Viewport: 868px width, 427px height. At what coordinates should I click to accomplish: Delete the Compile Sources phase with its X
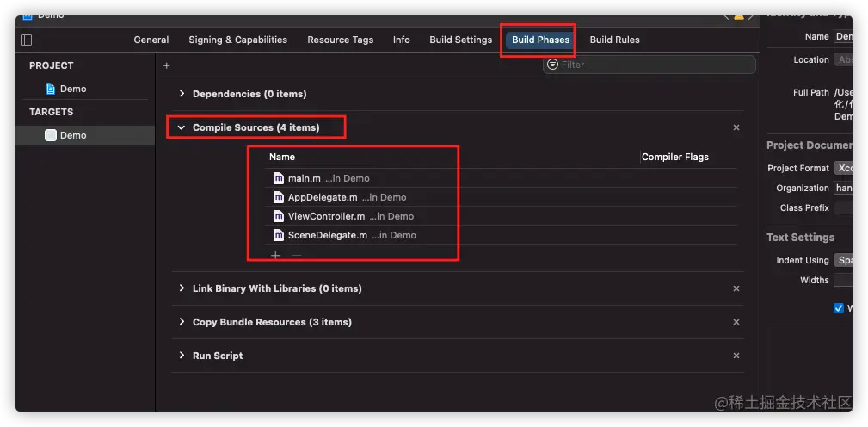pyautogui.click(x=736, y=127)
